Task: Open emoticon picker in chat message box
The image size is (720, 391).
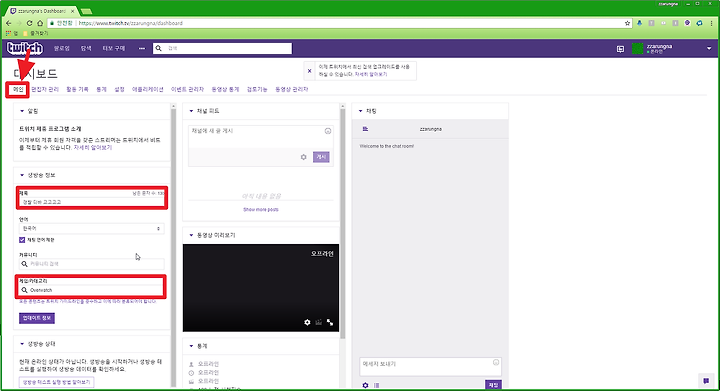Action: tap(496, 363)
